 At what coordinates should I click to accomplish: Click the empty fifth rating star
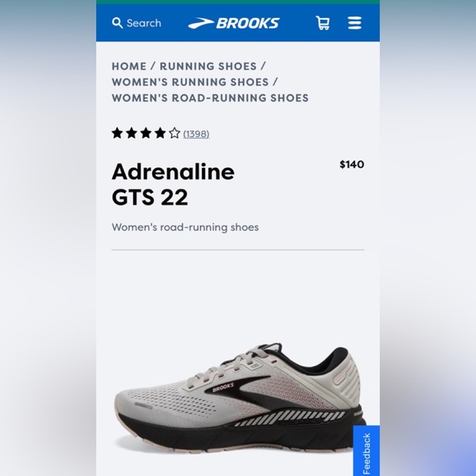click(x=174, y=133)
